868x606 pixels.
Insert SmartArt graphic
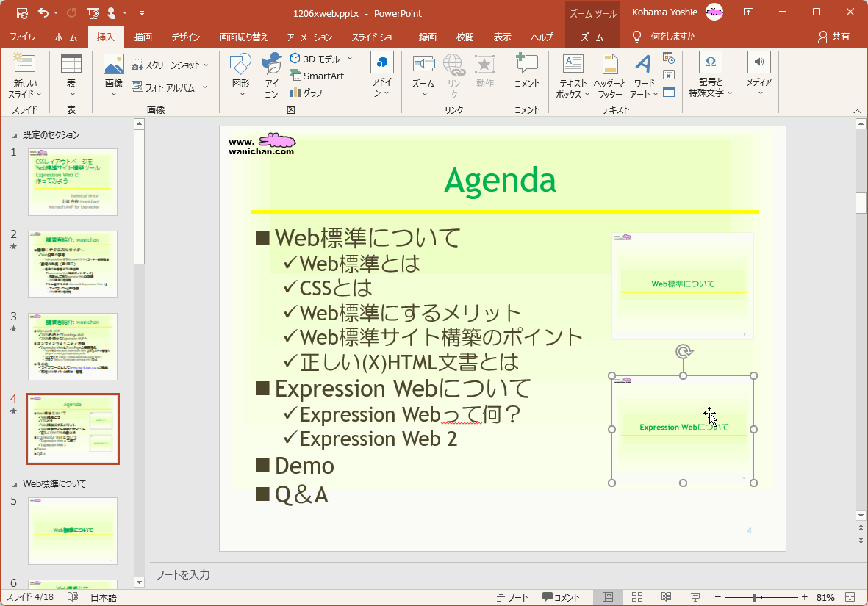click(318, 76)
